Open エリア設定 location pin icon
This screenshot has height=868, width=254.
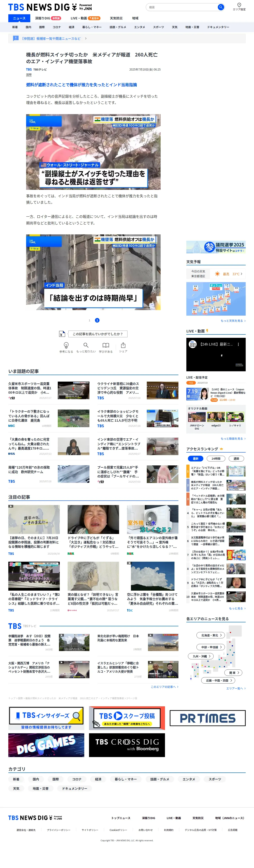coord(239,5)
